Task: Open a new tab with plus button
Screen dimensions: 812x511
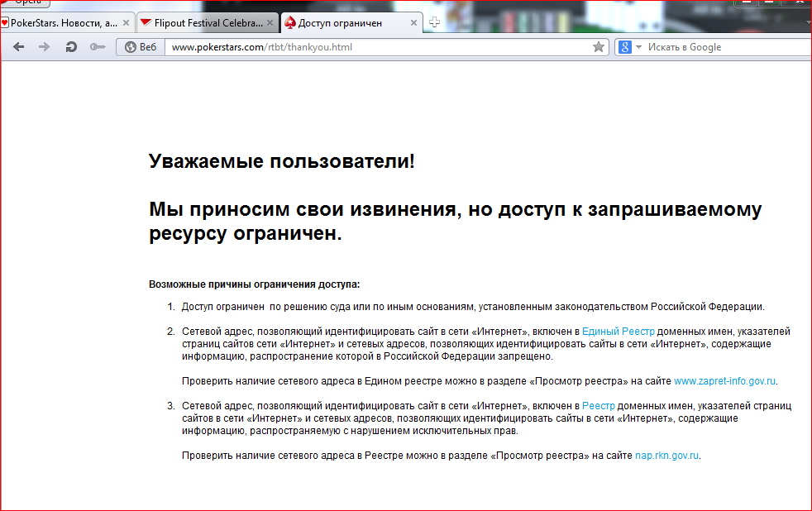Action: click(434, 22)
